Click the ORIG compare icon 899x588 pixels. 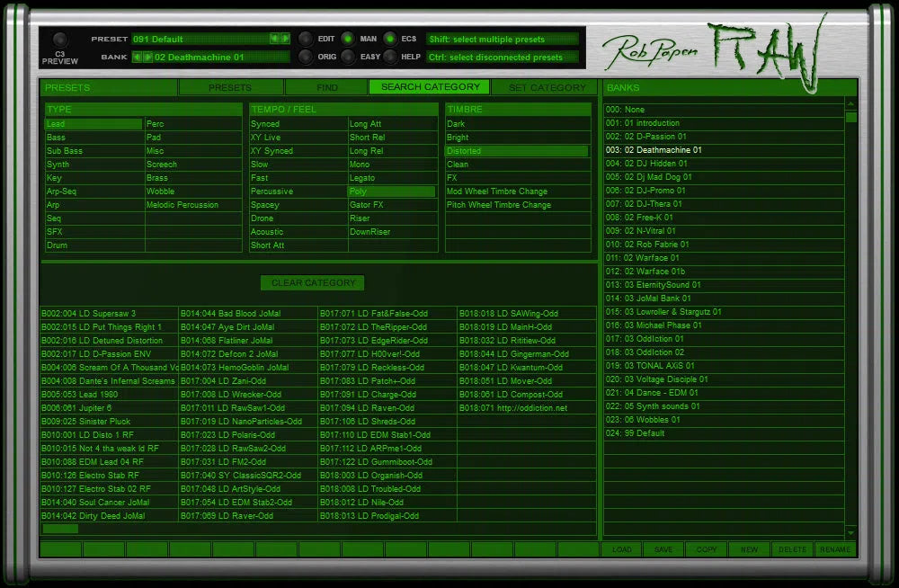pyautogui.click(x=304, y=57)
